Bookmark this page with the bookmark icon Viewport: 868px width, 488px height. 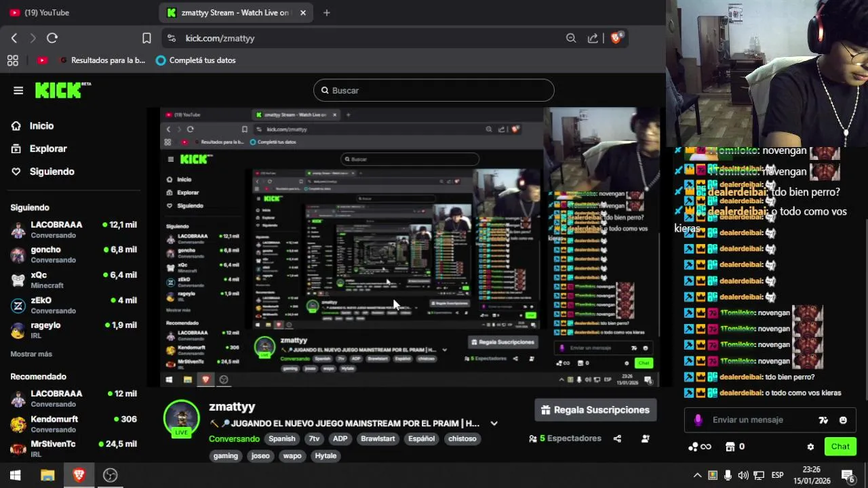pyautogui.click(x=146, y=38)
